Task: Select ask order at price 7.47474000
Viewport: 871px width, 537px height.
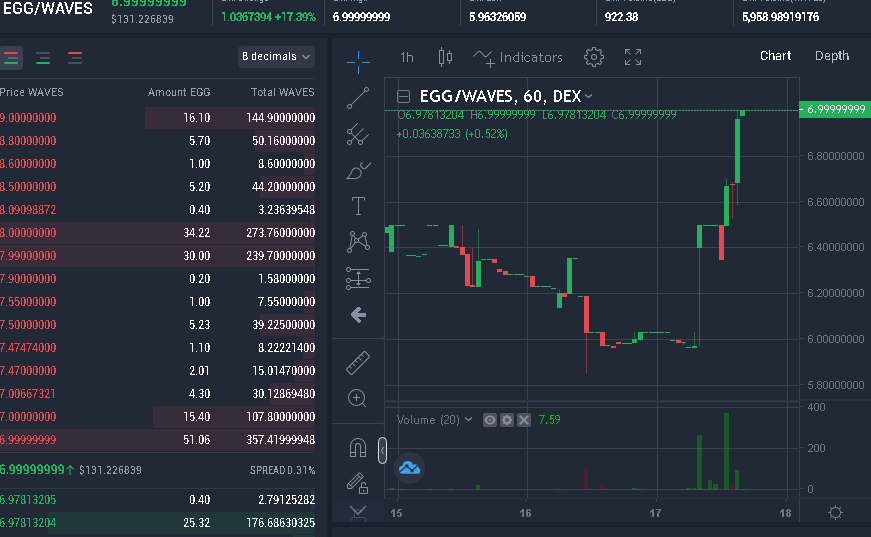Action: click(157, 348)
